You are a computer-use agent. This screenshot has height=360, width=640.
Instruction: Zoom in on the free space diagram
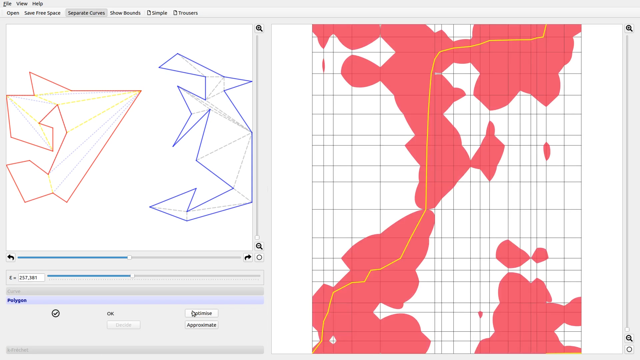coord(629,28)
